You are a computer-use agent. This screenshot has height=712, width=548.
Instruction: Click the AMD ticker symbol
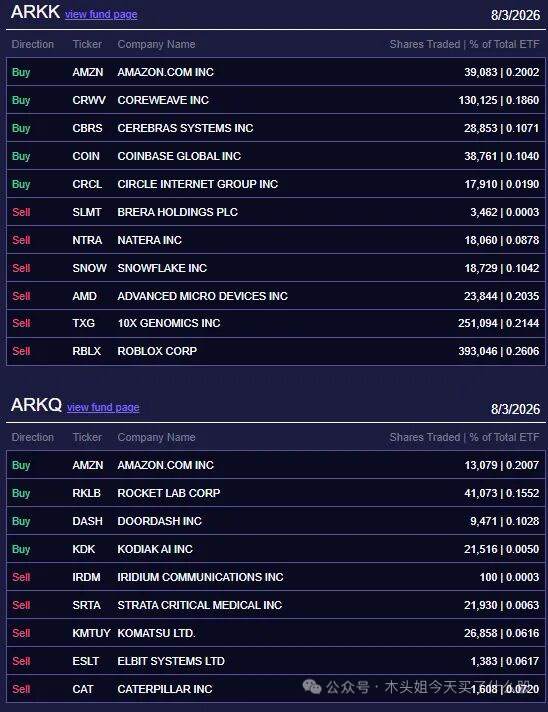coord(84,296)
